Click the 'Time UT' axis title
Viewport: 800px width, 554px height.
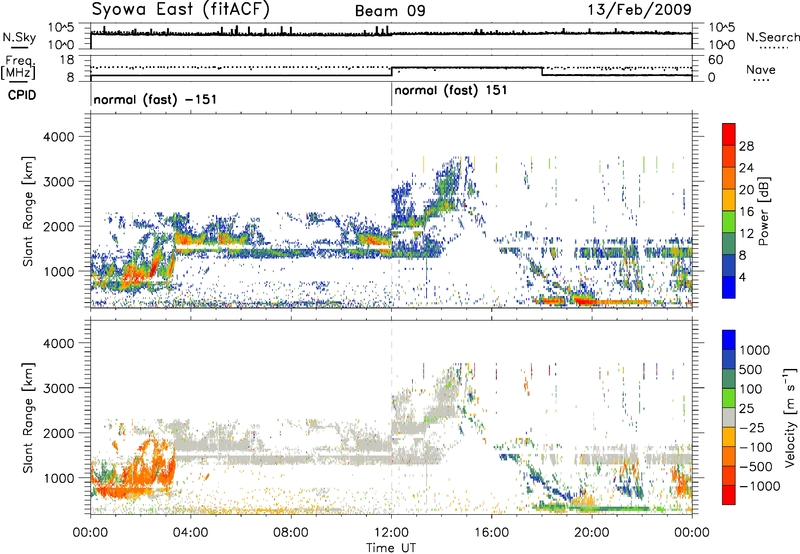pyautogui.click(x=391, y=548)
